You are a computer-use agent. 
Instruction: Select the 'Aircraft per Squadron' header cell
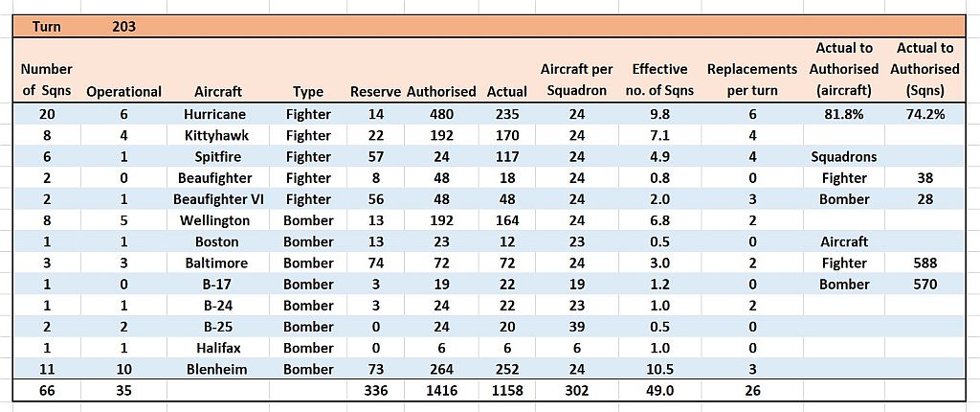coord(576,80)
